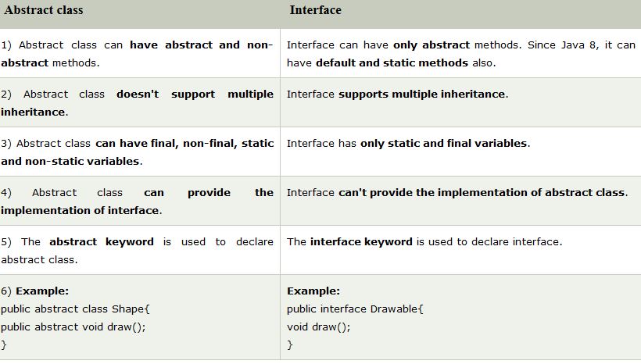
Task: Click the "Interface" column header
Action: click(x=315, y=11)
